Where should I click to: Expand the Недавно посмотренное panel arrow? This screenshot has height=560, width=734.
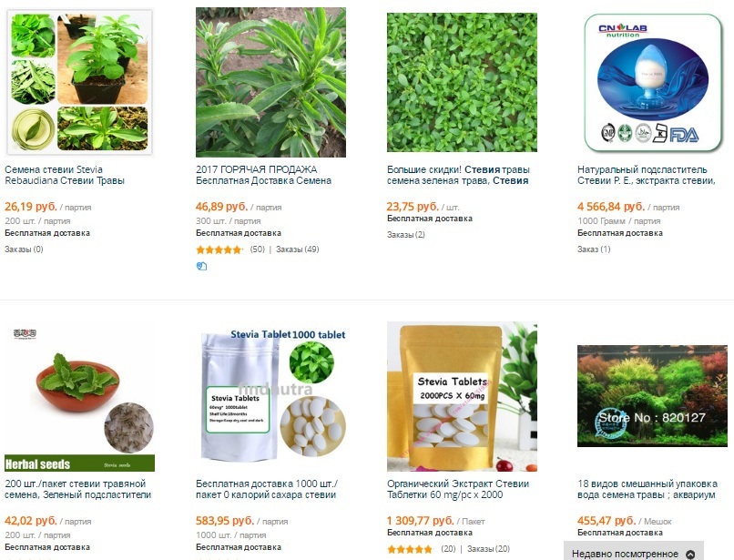[690, 554]
